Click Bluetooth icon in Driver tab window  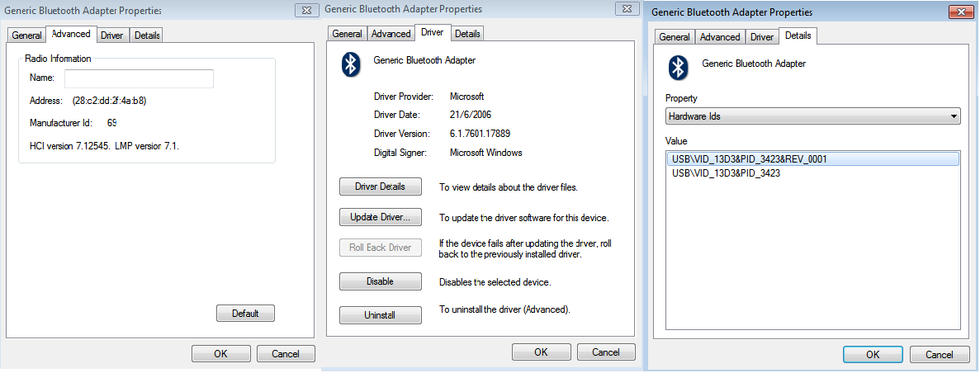point(351,65)
